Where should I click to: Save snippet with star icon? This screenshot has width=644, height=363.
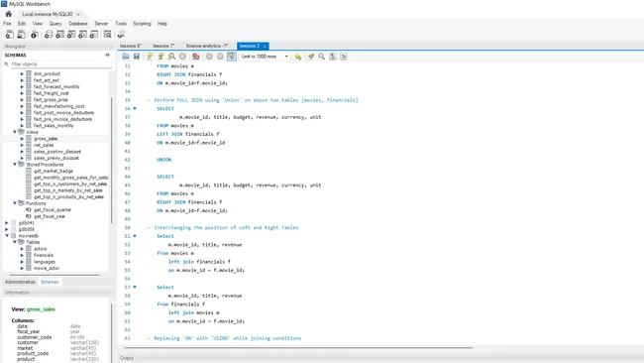pos(298,57)
